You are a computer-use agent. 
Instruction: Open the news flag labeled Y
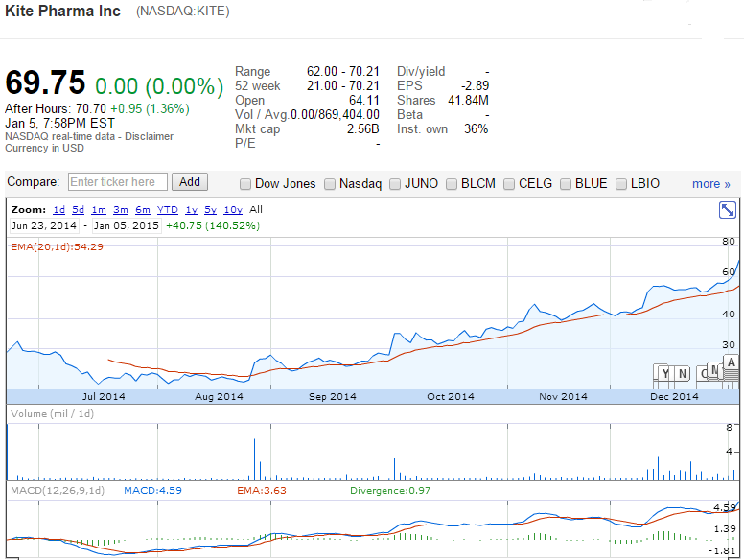coord(665,373)
